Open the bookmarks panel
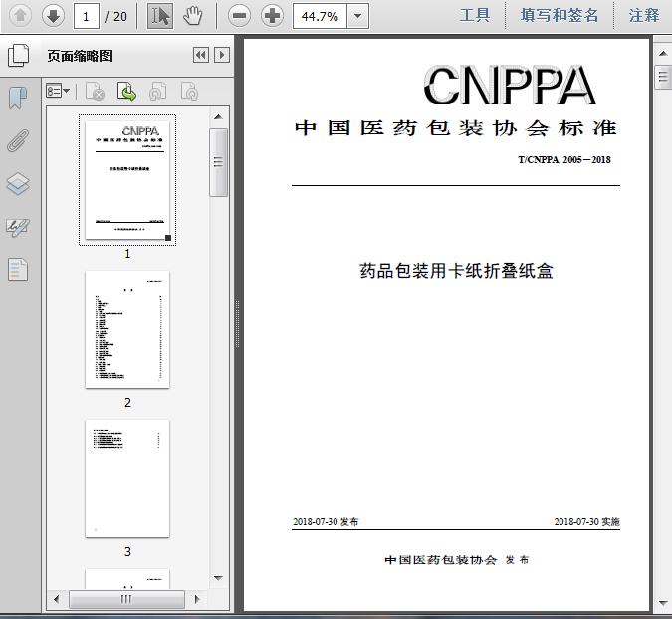 pyautogui.click(x=18, y=98)
